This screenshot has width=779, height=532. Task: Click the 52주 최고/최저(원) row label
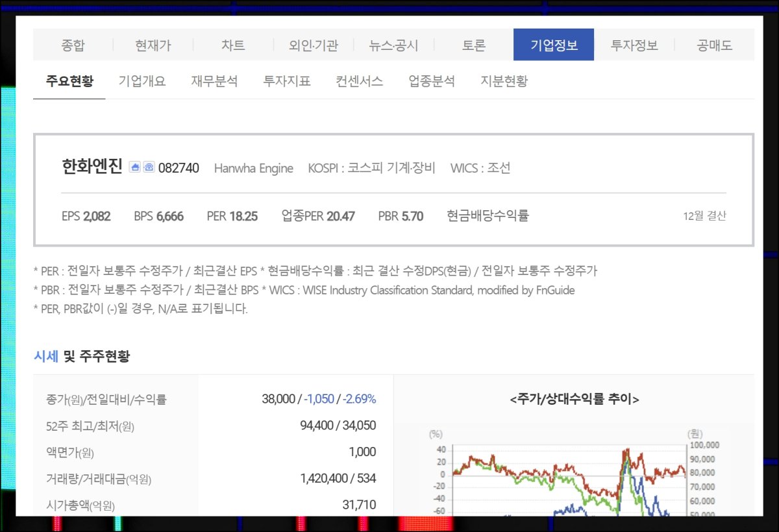tap(90, 426)
